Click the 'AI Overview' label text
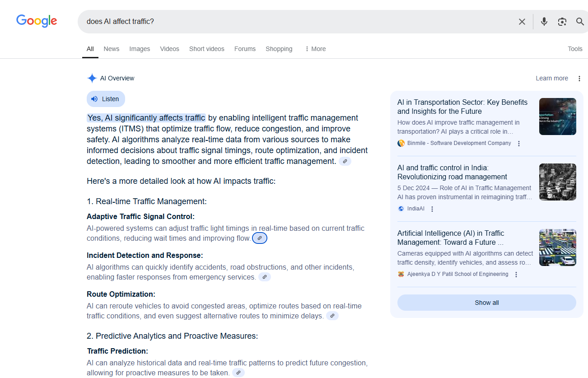The width and height of the screenshot is (588, 378). click(x=117, y=78)
